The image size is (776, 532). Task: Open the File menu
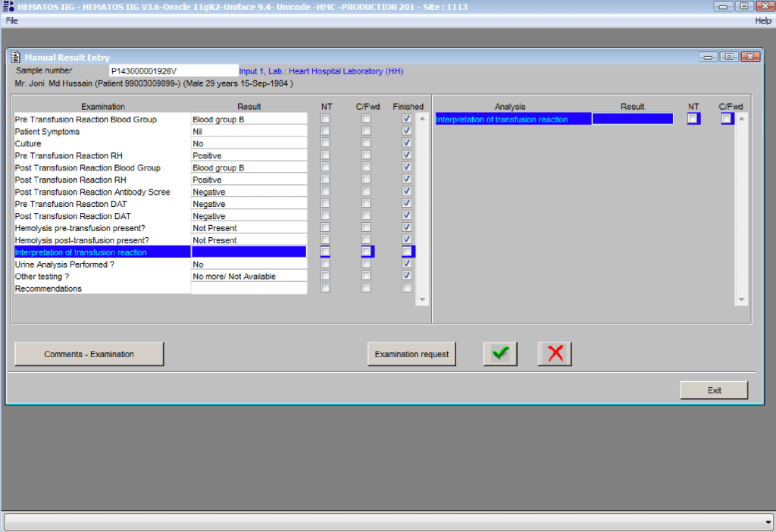pyautogui.click(x=12, y=20)
